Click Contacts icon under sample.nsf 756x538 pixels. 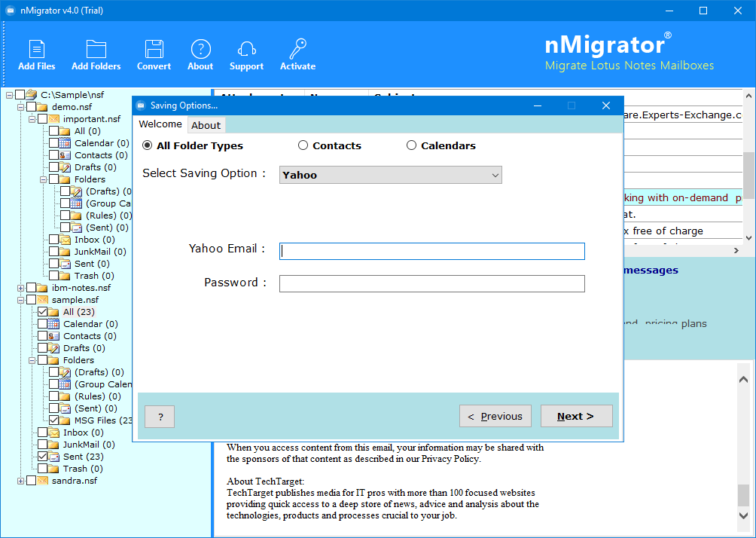53,336
